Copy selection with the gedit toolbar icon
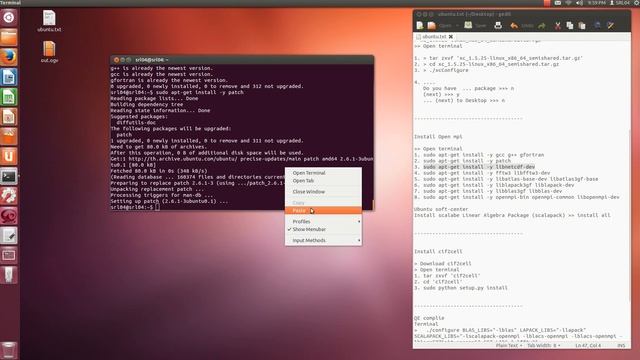Screen dimensions: 640x360 [570, 26]
